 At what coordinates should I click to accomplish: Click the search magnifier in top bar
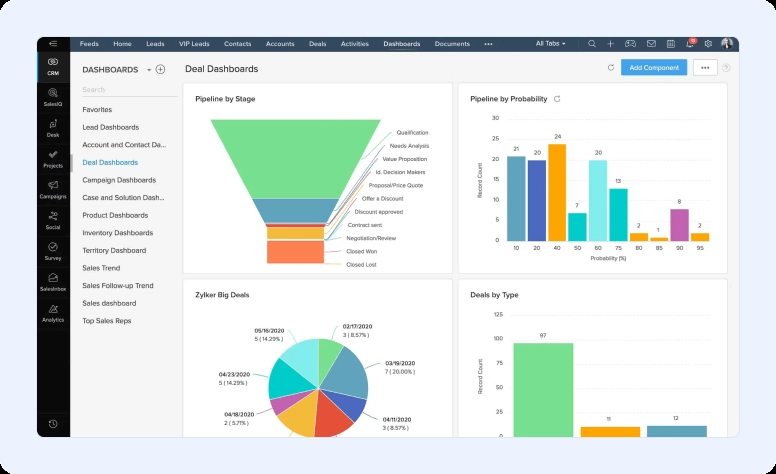(592, 44)
